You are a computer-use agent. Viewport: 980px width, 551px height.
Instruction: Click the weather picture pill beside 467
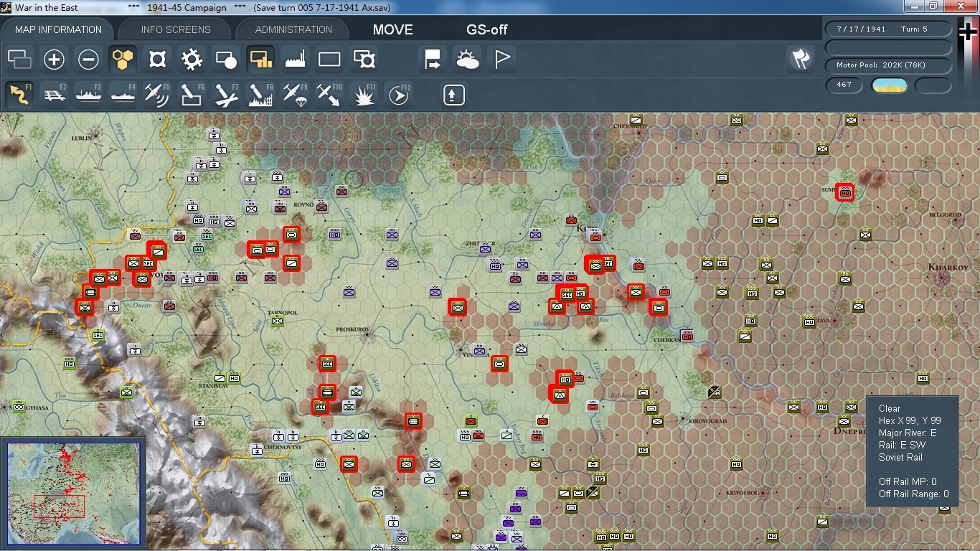coord(889,85)
